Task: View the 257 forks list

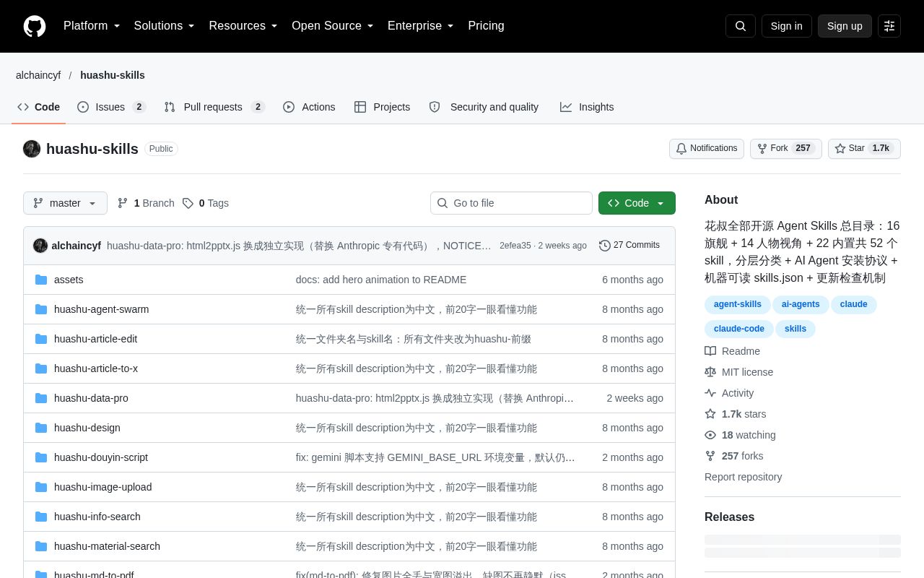Action: tap(734, 456)
